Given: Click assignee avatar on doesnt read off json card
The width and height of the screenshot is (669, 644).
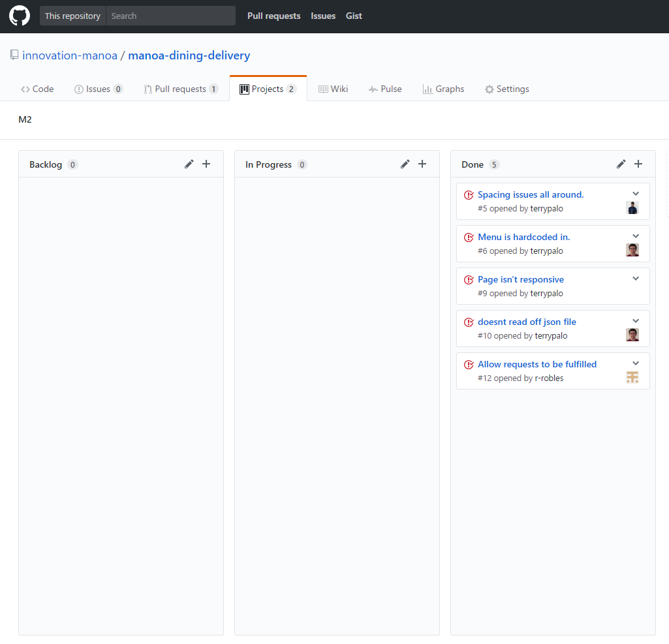Looking at the screenshot, I should (x=632, y=335).
